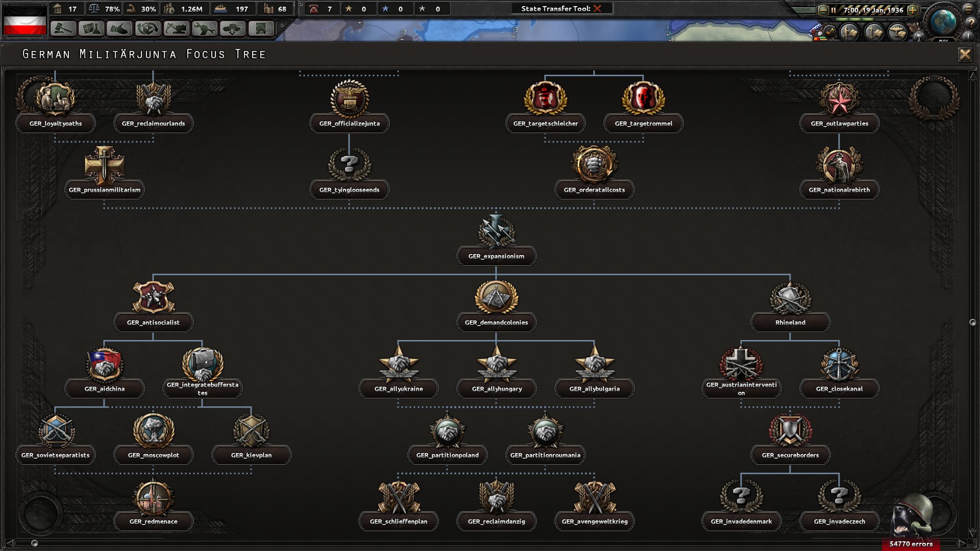The image size is (980, 551).
Task: Open the Research and technology view
Action: (92, 29)
